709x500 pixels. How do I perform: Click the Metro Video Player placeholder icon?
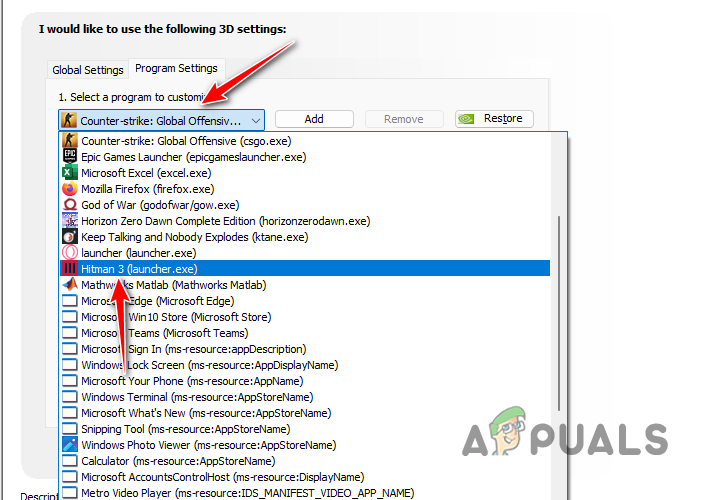[70, 493]
